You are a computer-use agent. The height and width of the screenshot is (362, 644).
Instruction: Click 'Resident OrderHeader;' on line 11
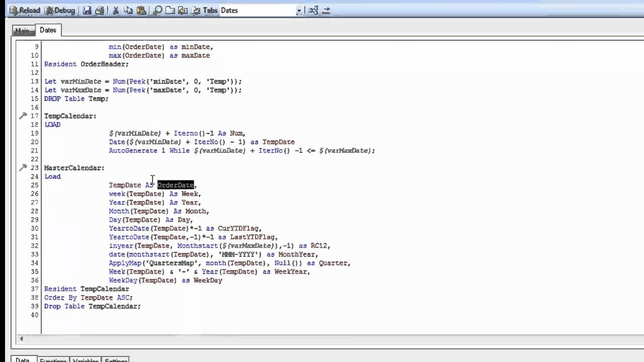tap(87, 64)
